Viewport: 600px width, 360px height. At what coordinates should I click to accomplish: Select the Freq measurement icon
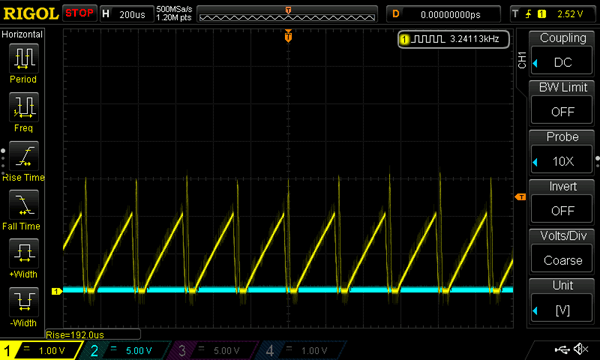(x=23, y=107)
